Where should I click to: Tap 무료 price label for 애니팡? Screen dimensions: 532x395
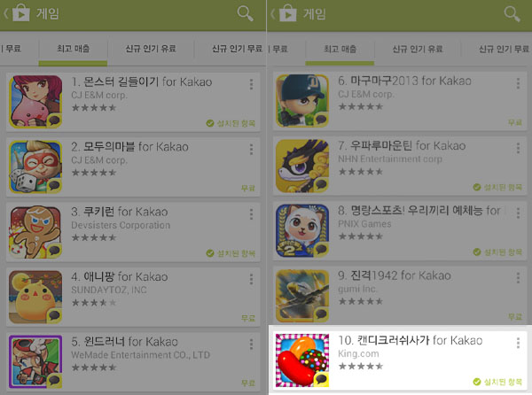(x=248, y=318)
